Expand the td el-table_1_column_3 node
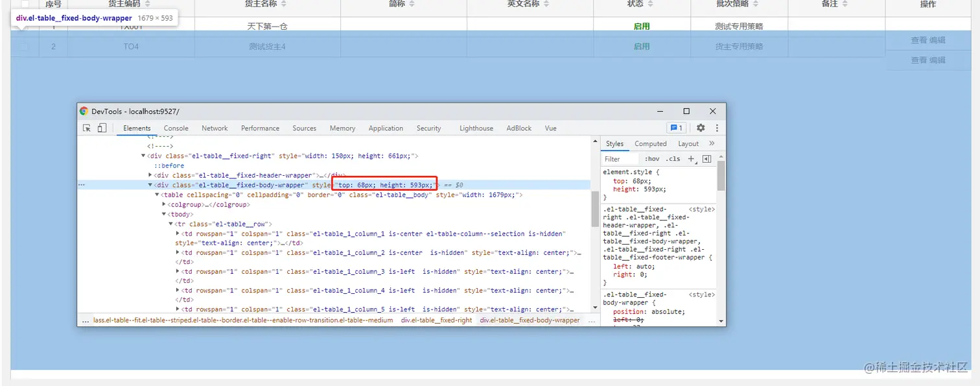The height and width of the screenshot is (386, 980). tap(178, 271)
